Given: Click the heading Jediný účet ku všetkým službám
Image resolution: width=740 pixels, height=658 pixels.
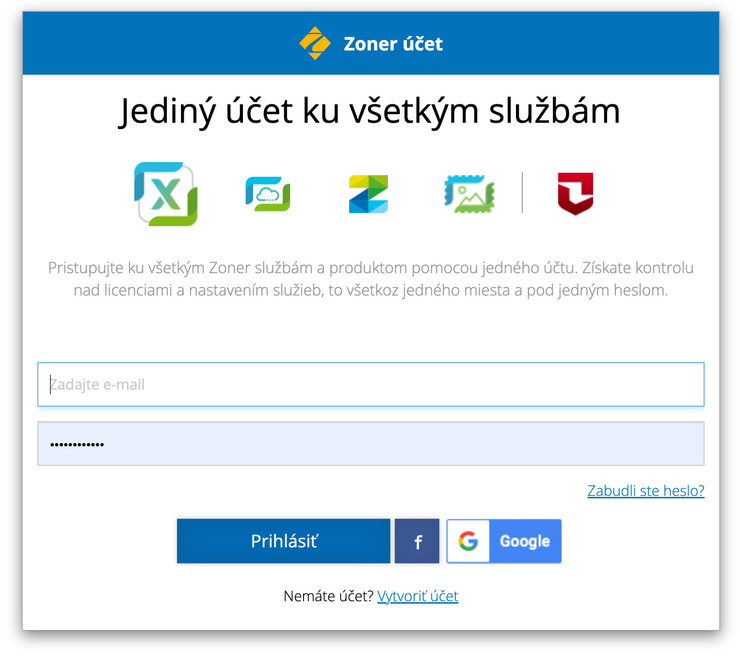Looking at the screenshot, I should point(370,111).
